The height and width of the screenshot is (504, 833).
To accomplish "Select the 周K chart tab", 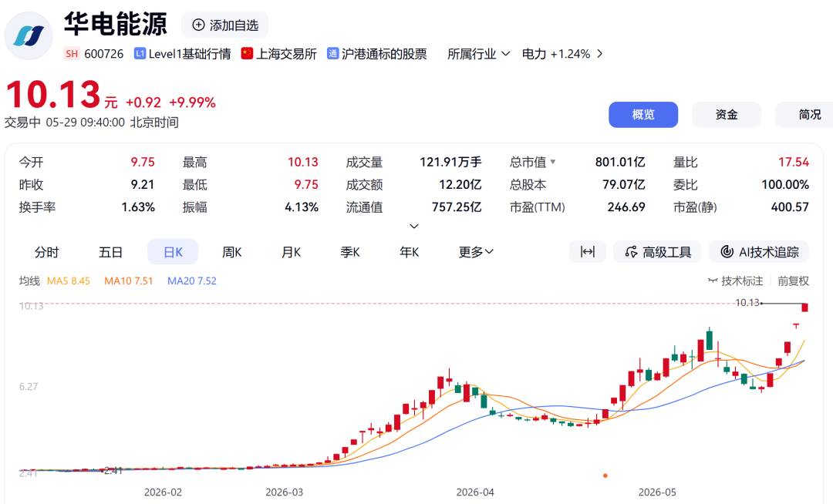I will pyautogui.click(x=232, y=252).
